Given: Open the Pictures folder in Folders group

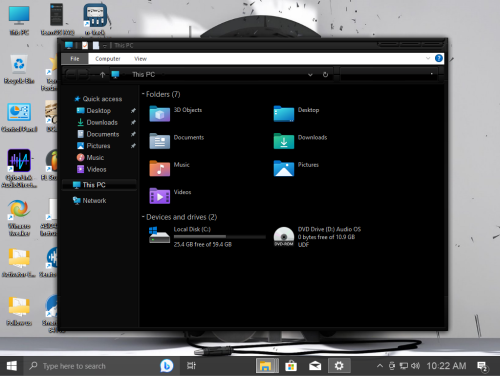Looking at the screenshot, I should click(x=284, y=168).
